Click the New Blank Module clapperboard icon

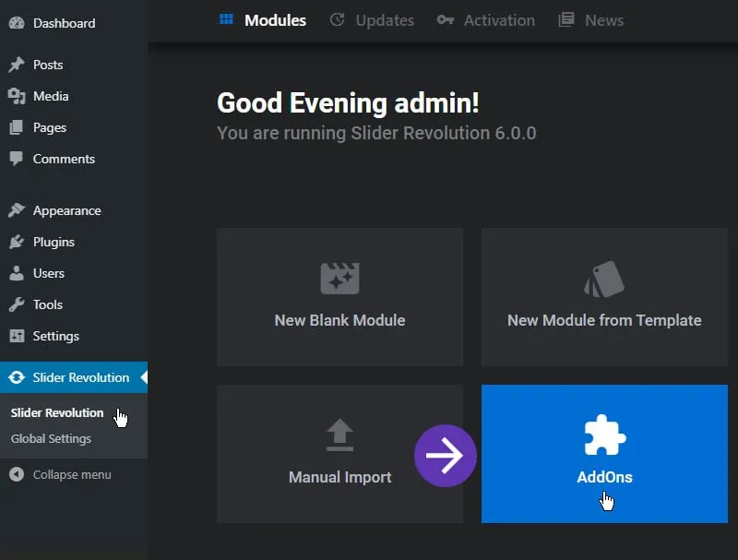(x=339, y=279)
